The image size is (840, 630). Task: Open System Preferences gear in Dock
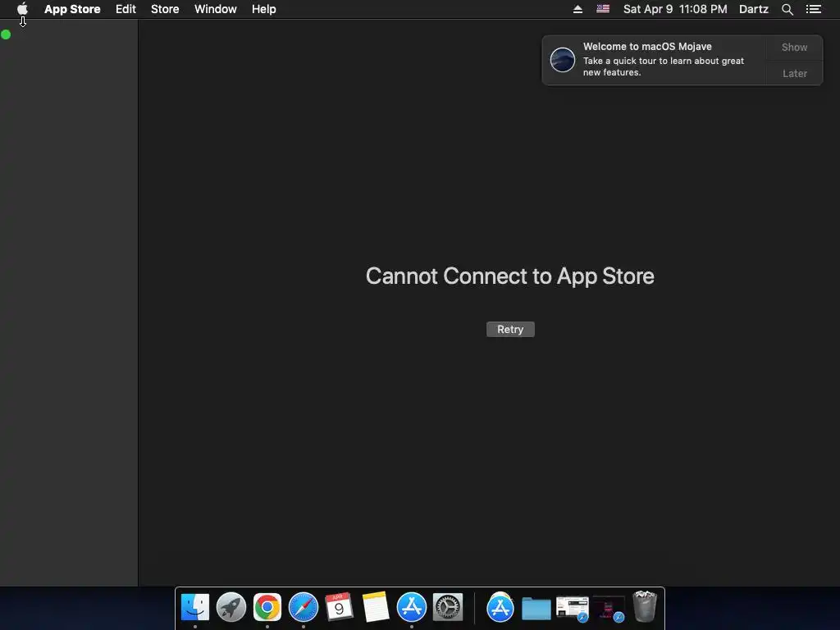(x=448, y=608)
